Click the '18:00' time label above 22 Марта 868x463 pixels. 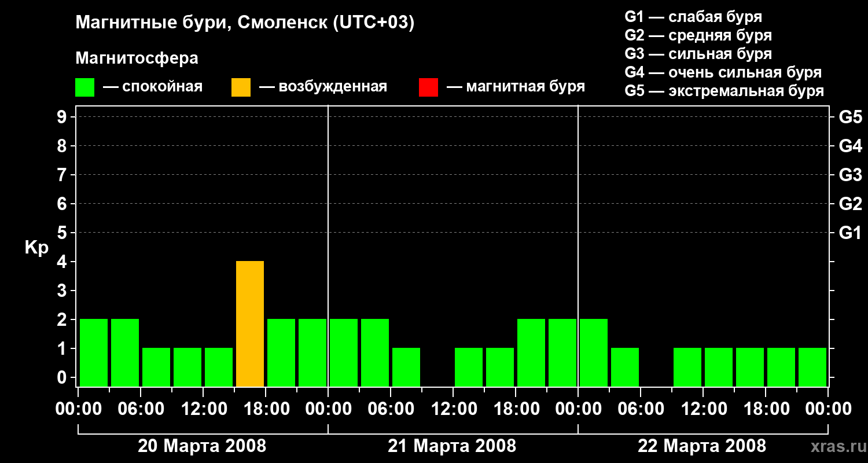pos(766,409)
